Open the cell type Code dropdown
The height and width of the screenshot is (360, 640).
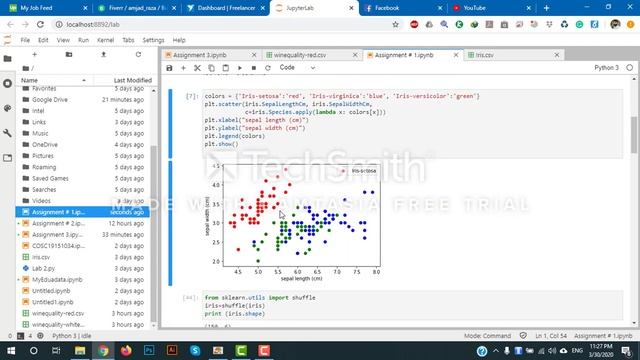pos(297,68)
